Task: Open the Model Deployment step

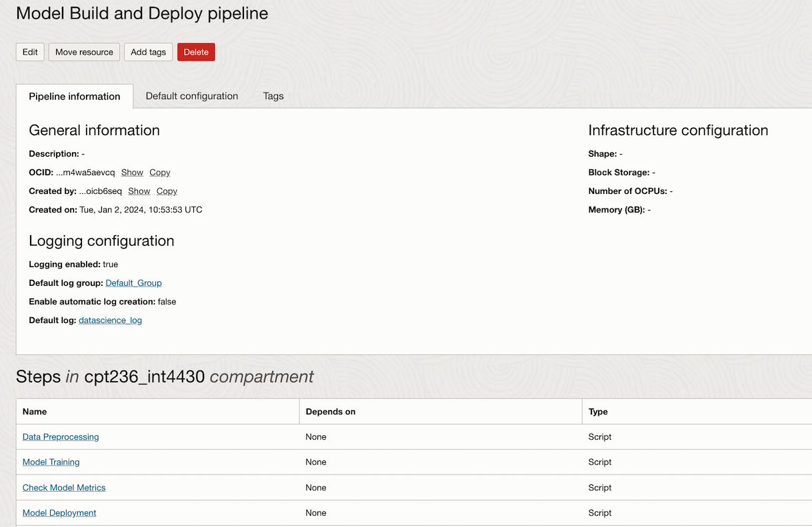Action: [59, 512]
